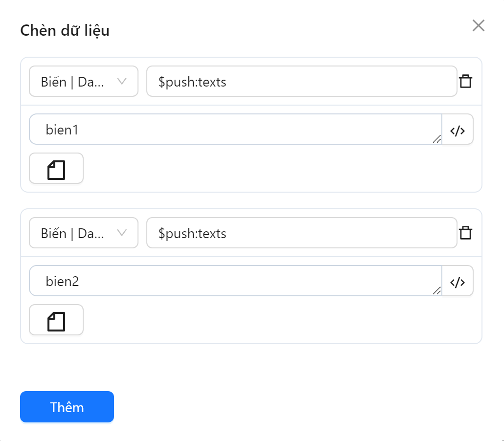Open code editor for bien2 value
Viewport: 504px width, 441px height.
458,281
